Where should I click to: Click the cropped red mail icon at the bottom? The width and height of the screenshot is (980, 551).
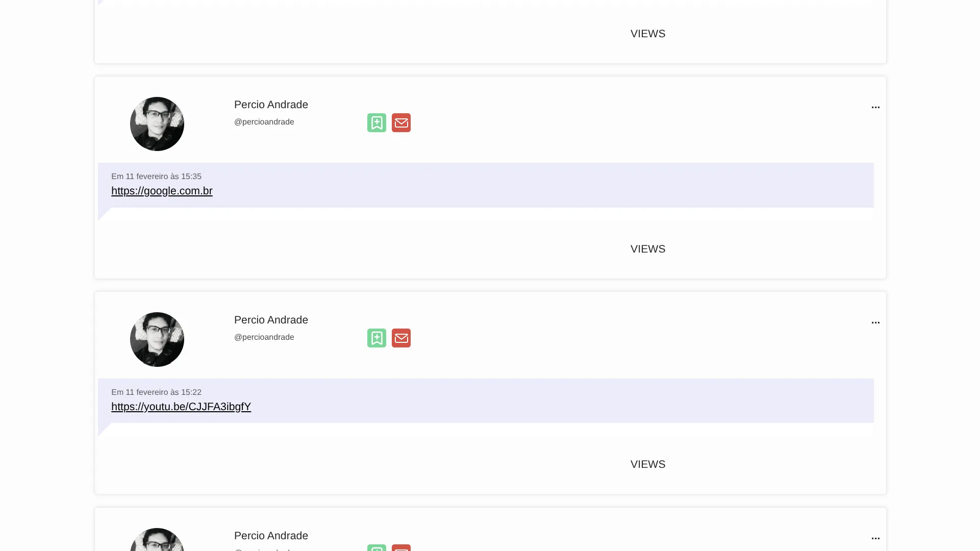point(401,547)
